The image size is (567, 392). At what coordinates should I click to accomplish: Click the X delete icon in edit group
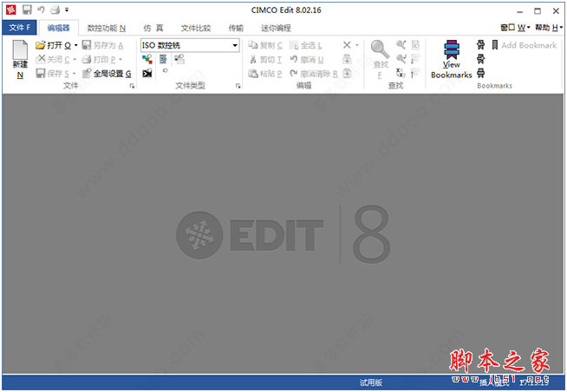(x=347, y=45)
